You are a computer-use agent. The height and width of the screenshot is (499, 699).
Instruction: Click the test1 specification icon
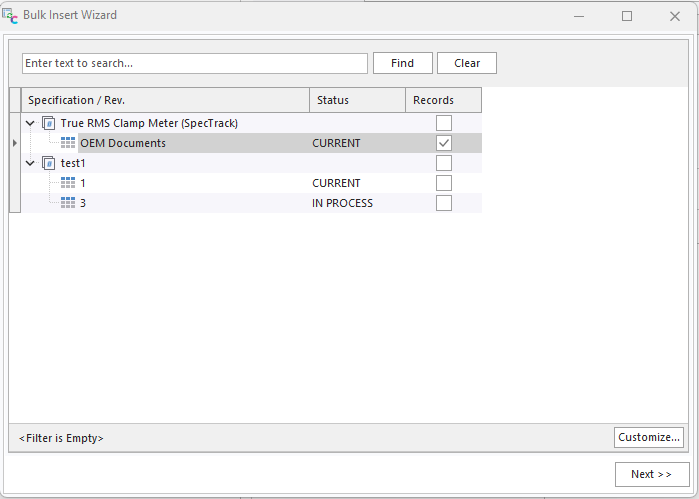[49, 163]
